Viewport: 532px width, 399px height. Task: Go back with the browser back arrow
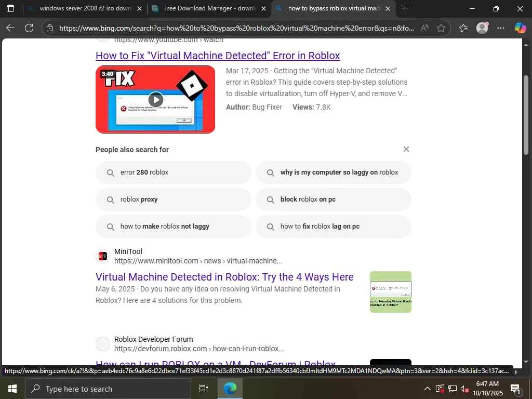(10, 28)
